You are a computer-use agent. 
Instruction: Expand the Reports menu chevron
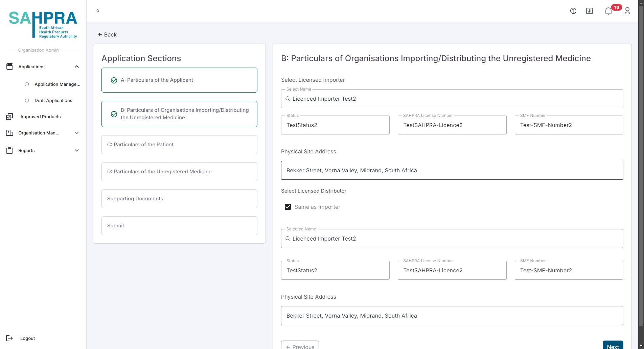tap(77, 150)
